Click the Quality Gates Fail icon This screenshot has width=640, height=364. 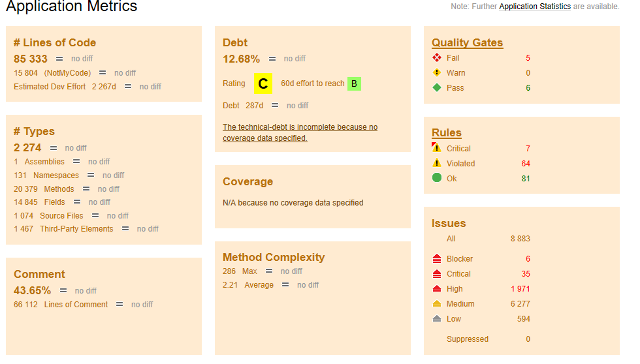pyautogui.click(x=437, y=58)
